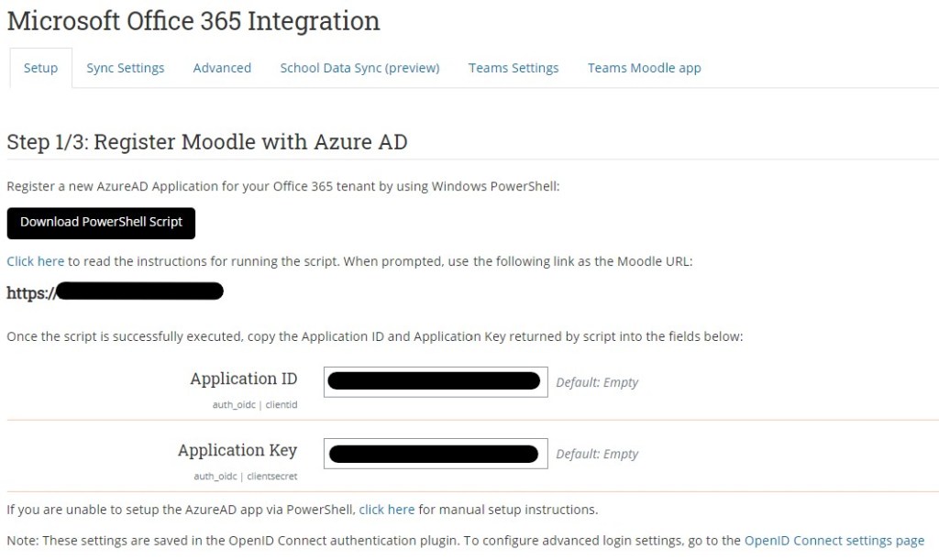Click the 'Step 1/3: Register Moodle' heading
Viewport: 939px width, 560px height.
pos(206,142)
